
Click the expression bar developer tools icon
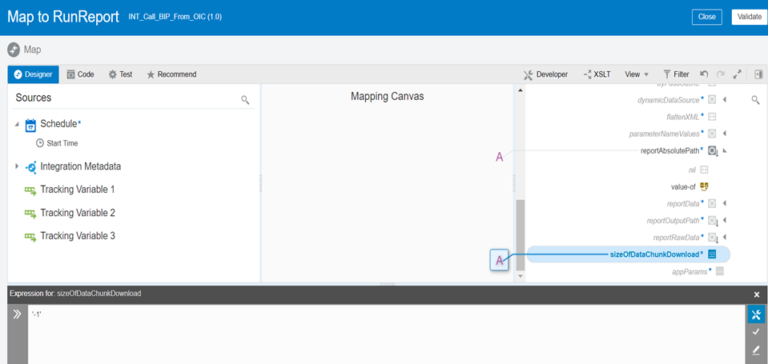point(756,315)
